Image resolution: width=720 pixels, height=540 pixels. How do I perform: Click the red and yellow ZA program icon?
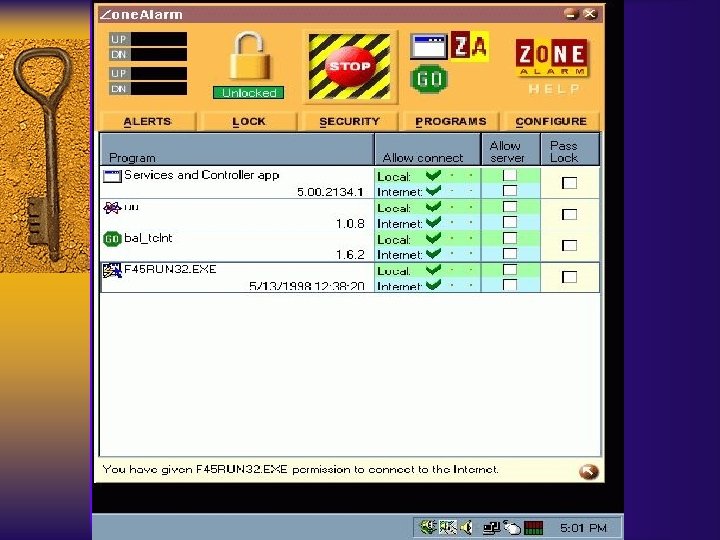469,45
